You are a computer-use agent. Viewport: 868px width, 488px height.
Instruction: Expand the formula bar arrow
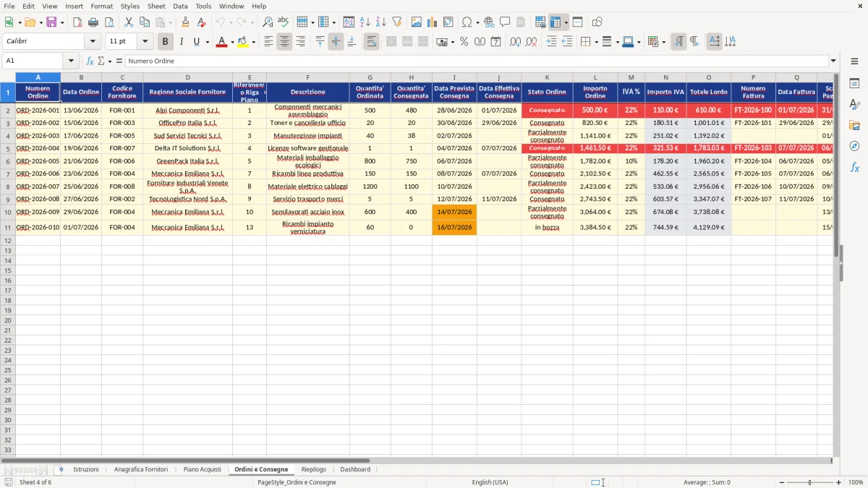[x=833, y=61]
